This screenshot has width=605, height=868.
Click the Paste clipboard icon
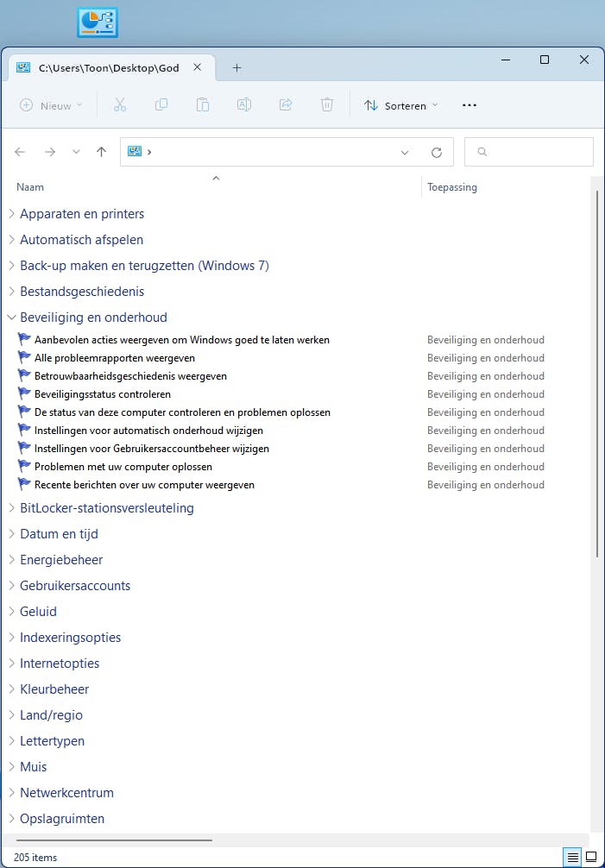(203, 104)
